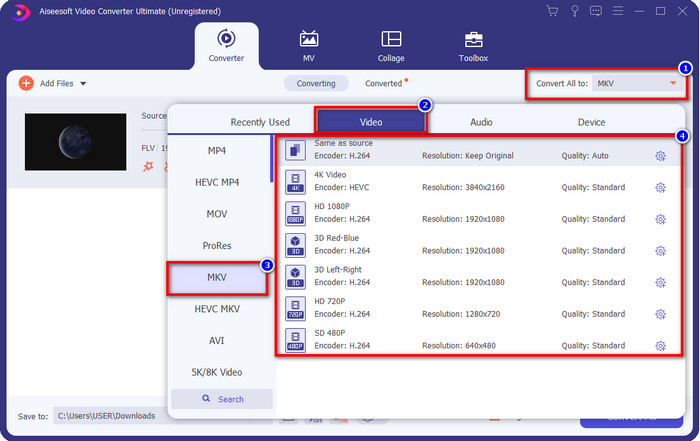Screen dimensions: 700x441
Task: Choose HEVC MP4 in the format list
Action: click(x=217, y=182)
